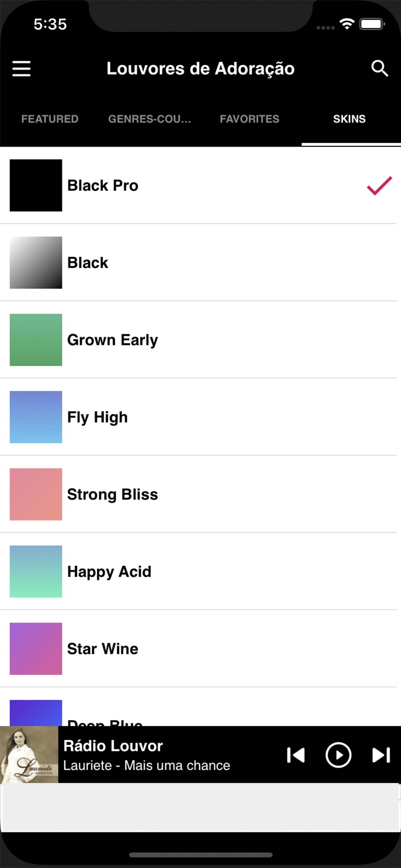Viewport: 401px width, 868px height.
Task: Tap the search magnifier icon
Action: (379, 69)
